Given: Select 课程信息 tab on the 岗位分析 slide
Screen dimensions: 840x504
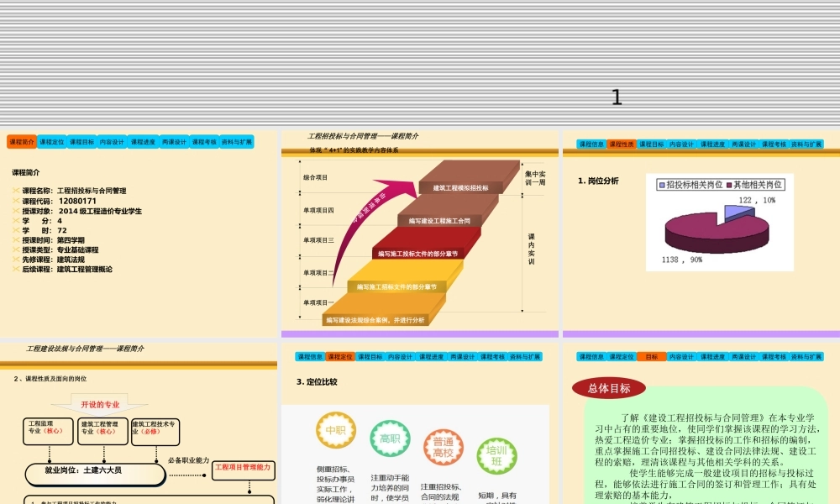Looking at the screenshot, I should (x=591, y=144).
